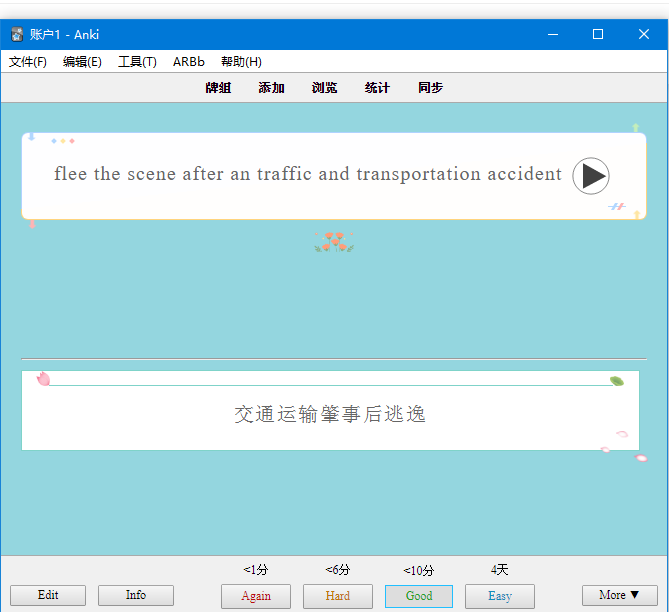Close the Anki window
The height and width of the screenshot is (612, 669).
[644, 34]
